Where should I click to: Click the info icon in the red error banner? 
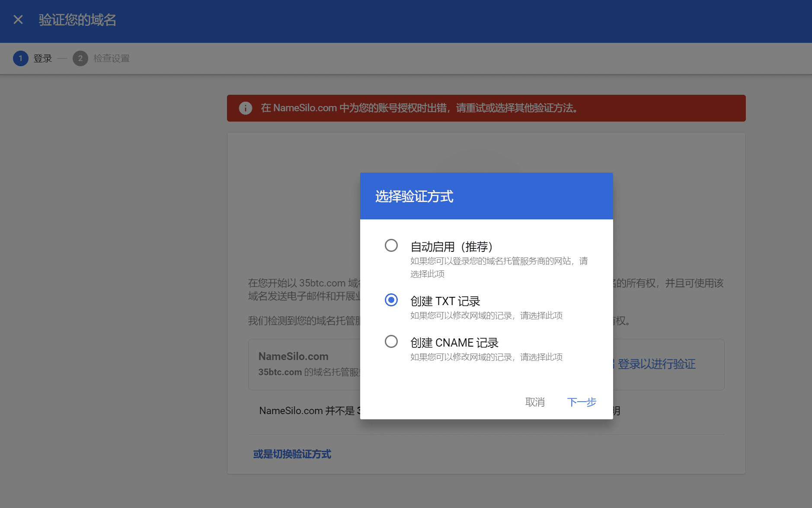coord(246,108)
